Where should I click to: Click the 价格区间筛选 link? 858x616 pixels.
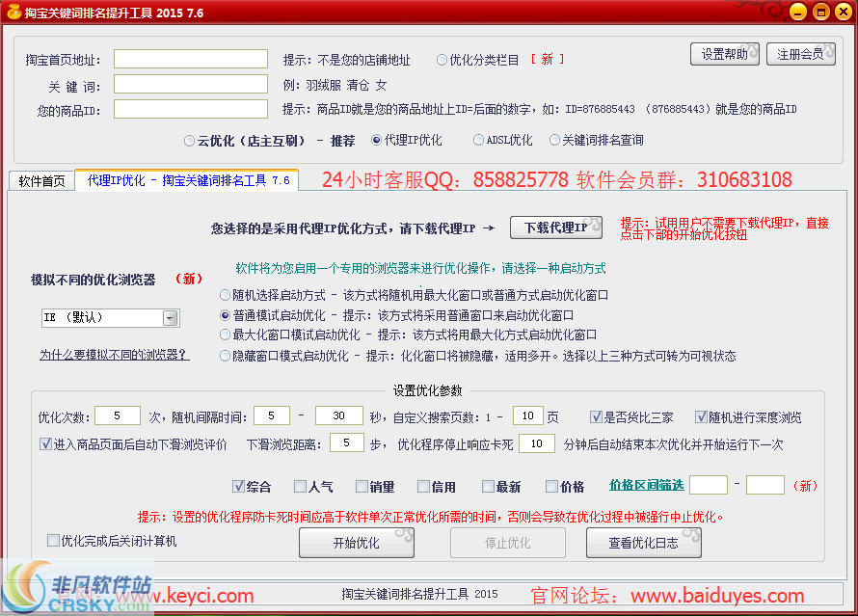pyautogui.click(x=646, y=485)
